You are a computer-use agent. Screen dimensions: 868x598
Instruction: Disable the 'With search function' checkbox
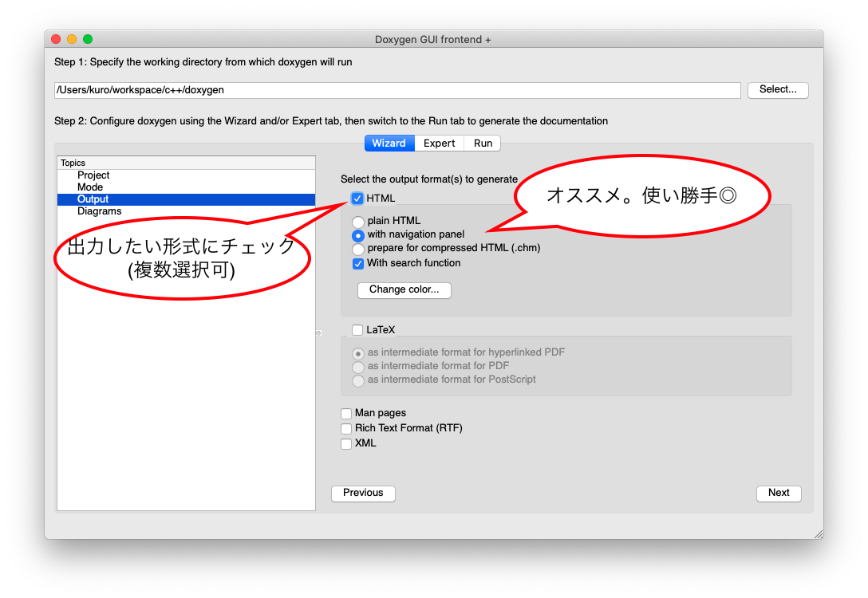(358, 263)
